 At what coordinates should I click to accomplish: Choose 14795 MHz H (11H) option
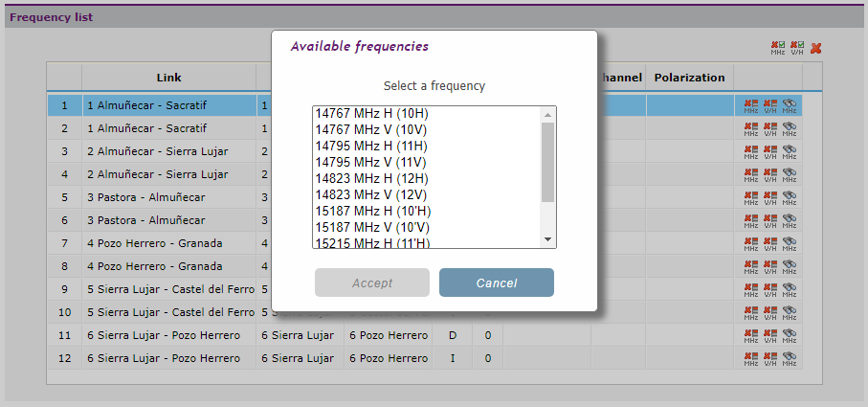coord(426,147)
